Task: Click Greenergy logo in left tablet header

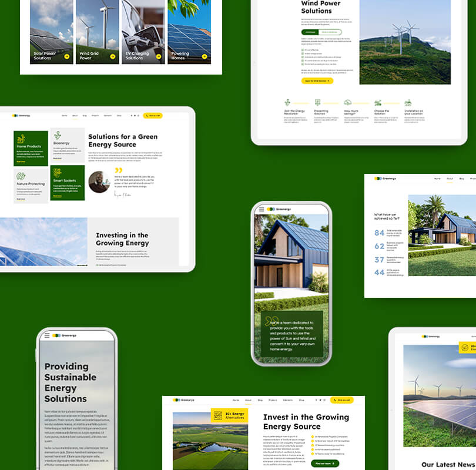Action: (21, 116)
